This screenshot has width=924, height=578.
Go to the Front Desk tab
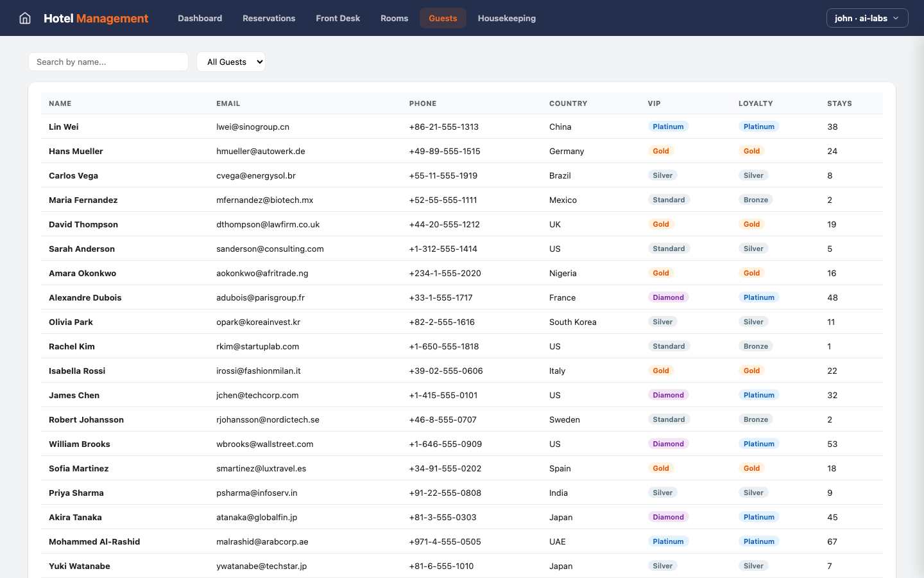pyautogui.click(x=338, y=18)
